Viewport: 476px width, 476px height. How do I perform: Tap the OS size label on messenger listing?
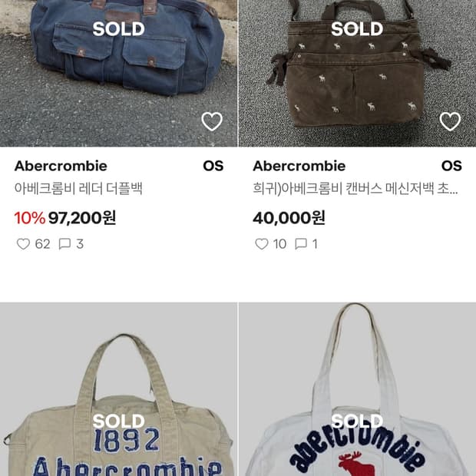click(451, 166)
